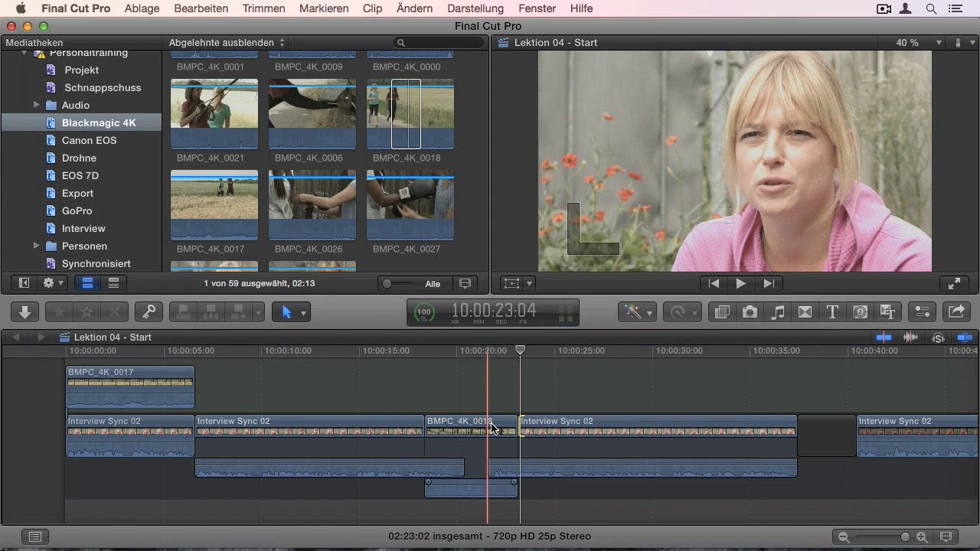
Task: Click the zoom in magnifier button
Action: pos(922,537)
